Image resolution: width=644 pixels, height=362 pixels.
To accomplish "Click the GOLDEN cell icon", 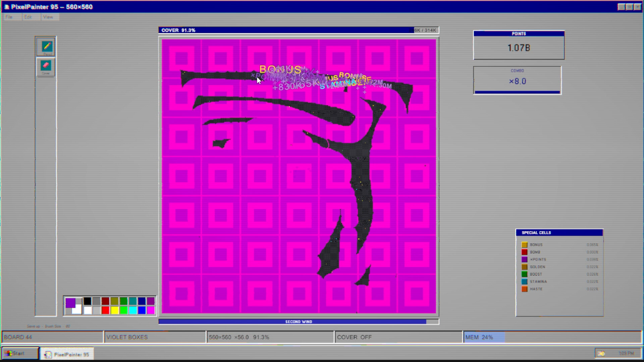I will [524, 267].
